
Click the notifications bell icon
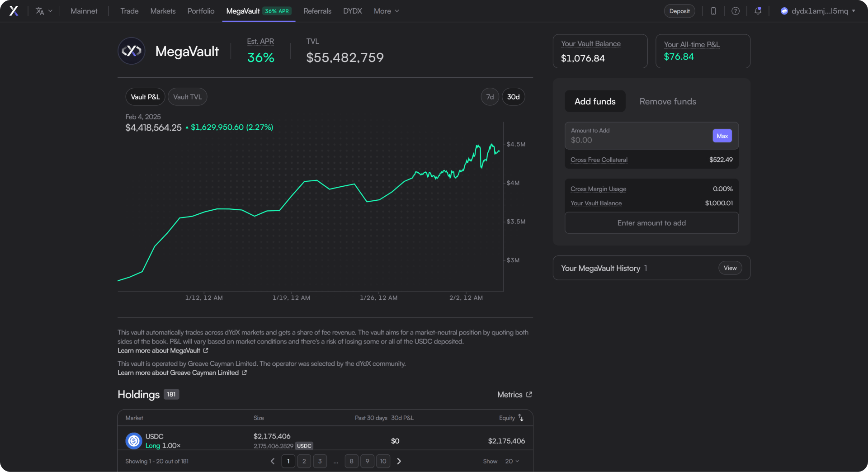(x=758, y=11)
